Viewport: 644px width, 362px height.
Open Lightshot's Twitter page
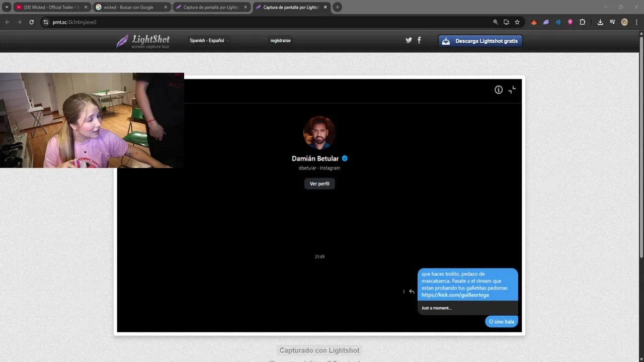point(409,40)
